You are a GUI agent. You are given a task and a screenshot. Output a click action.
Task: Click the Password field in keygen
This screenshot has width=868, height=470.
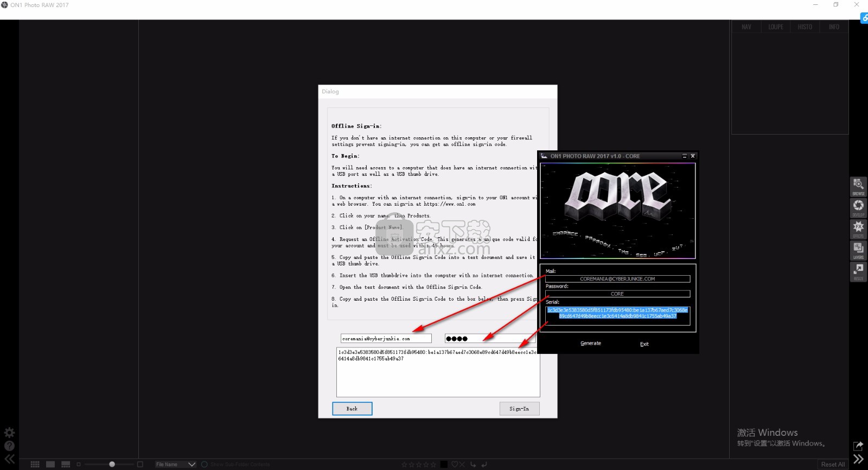click(617, 294)
